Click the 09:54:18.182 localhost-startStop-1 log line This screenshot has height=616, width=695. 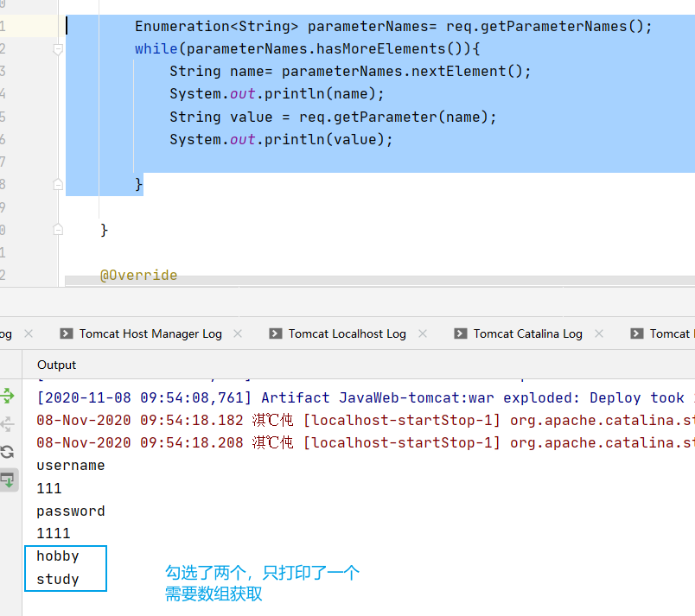(366, 420)
